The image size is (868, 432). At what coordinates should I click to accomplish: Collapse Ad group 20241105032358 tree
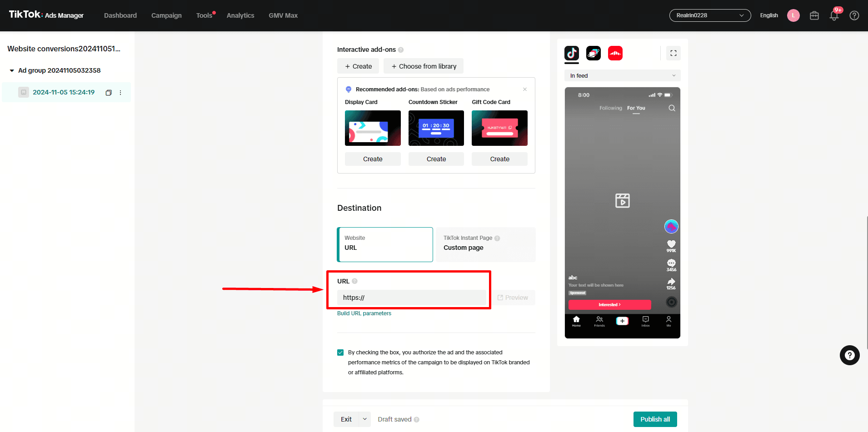[x=12, y=71]
